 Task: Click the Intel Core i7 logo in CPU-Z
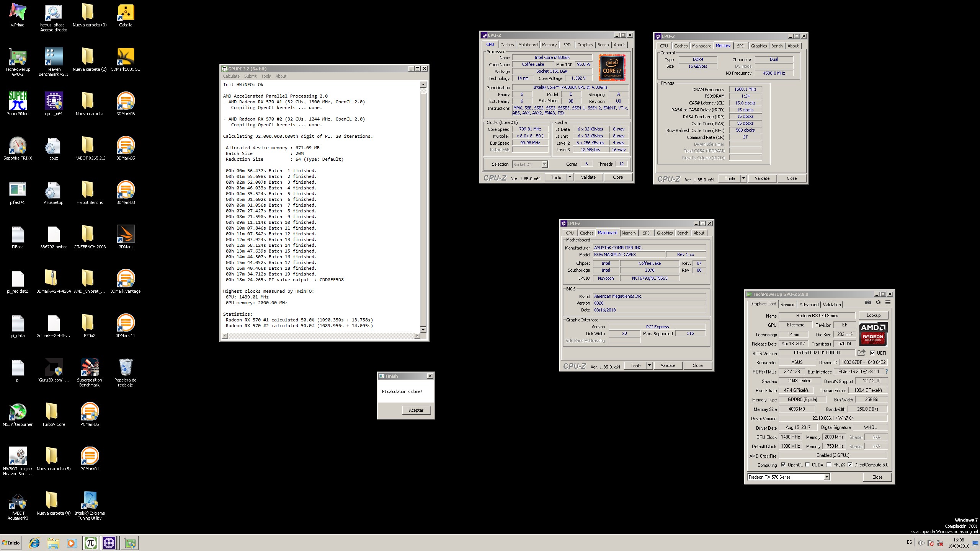pyautogui.click(x=612, y=67)
